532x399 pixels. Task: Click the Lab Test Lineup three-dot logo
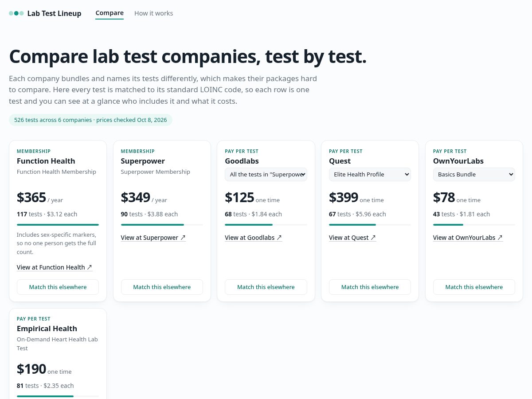pyautogui.click(x=16, y=13)
